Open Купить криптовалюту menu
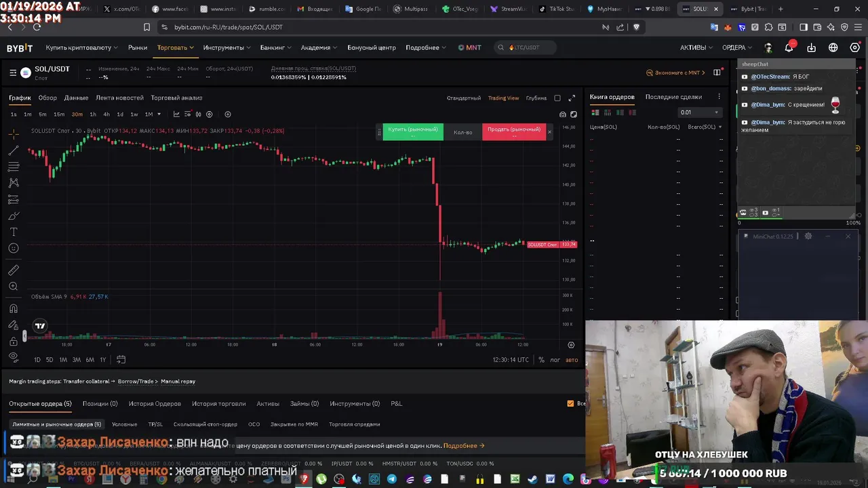 coord(82,47)
